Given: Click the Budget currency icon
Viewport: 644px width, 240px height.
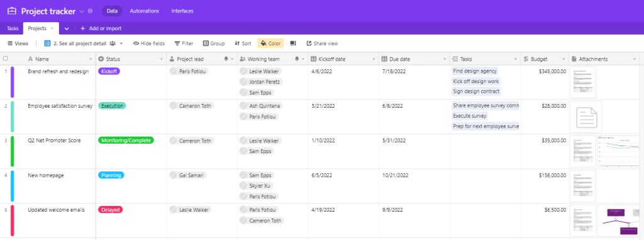Looking at the screenshot, I should 526,59.
